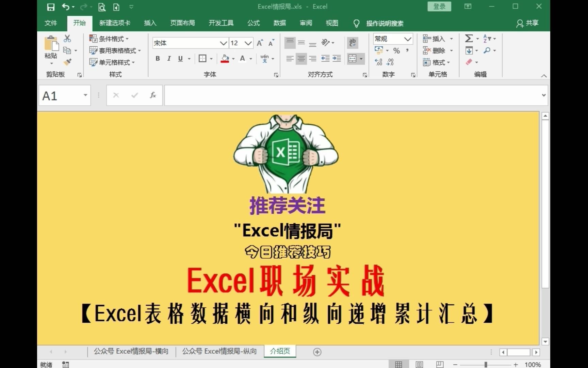Image resolution: width=588 pixels, height=368 pixels.
Task: Open Find and Select magnifier
Action: 487,50
